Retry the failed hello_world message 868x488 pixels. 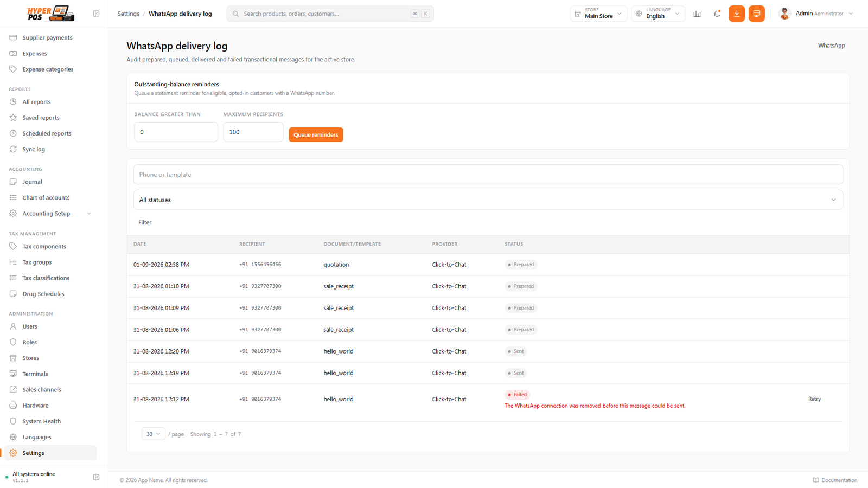(x=814, y=399)
